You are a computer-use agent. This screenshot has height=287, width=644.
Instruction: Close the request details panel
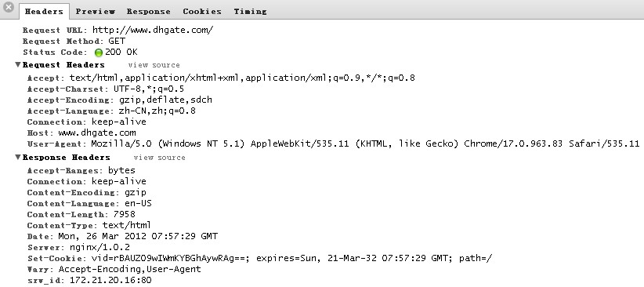click(8, 7)
